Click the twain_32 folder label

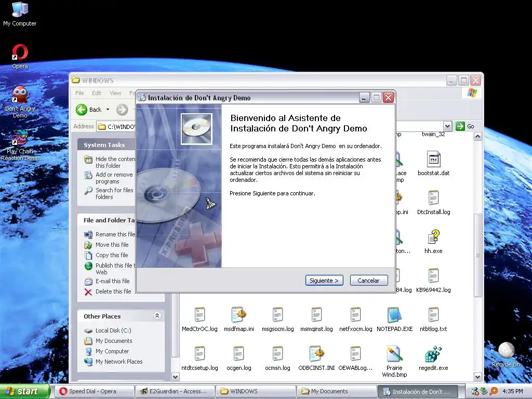[x=433, y=135]
